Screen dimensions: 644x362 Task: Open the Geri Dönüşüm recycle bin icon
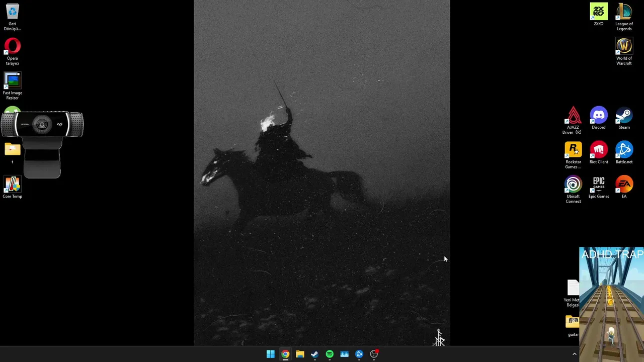(x=12, y=17)
